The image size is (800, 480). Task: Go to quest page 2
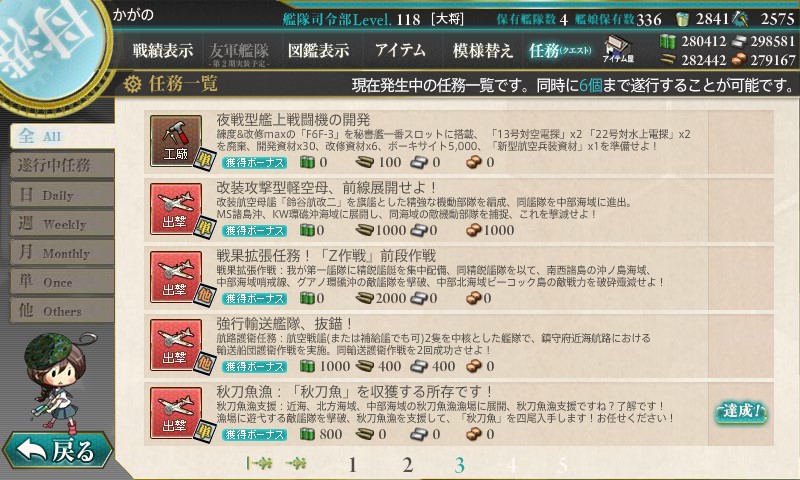tap(407, 465)
